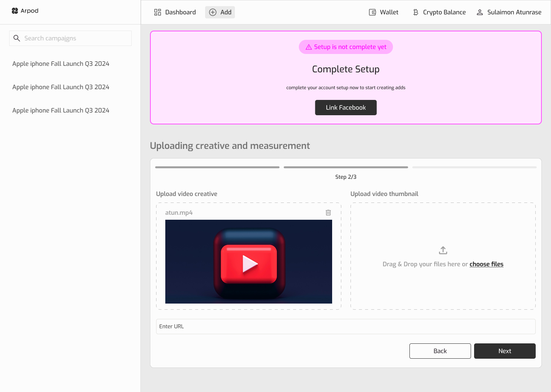Click the Back button
Screen dimensions: 551x392
pyautogui.click(x=440, y=351)
